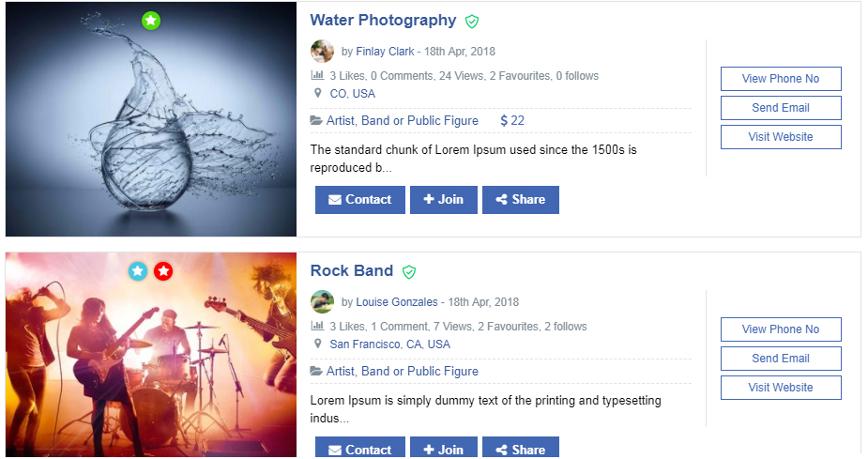Click the green star badge on Water Photography
868x459 pixels.
[x=151, y=20]
